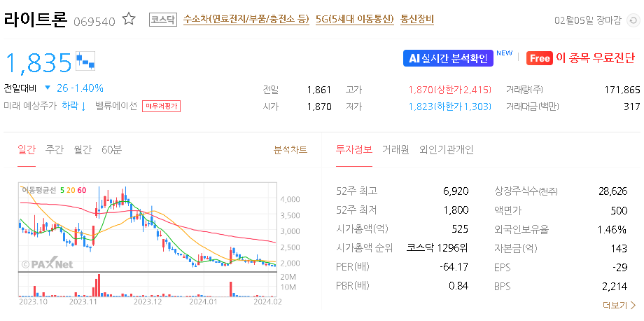This screenshot has height=321, width=644.
Task: Click the 매우저평가 valuation badge
Action: [x=162, y=107]
